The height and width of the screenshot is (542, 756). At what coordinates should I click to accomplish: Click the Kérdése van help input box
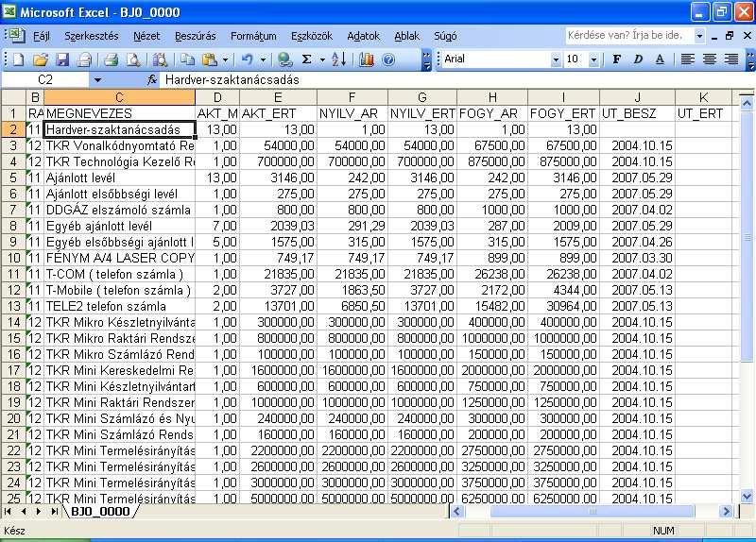point(629,36)
